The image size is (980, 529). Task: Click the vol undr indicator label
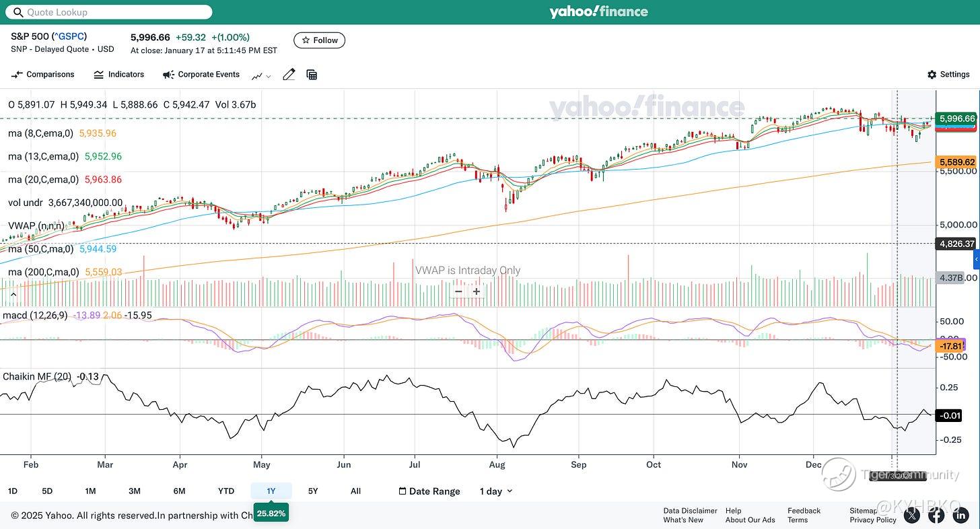coord(26,203)
